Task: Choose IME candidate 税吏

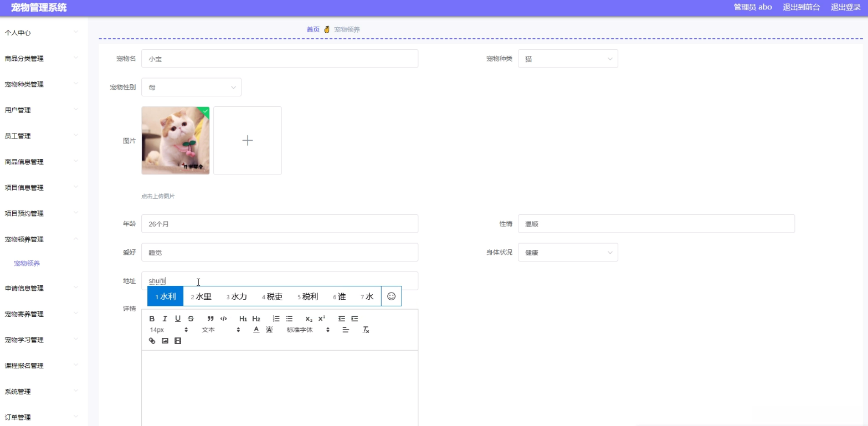Action: (x=272, y=296)
